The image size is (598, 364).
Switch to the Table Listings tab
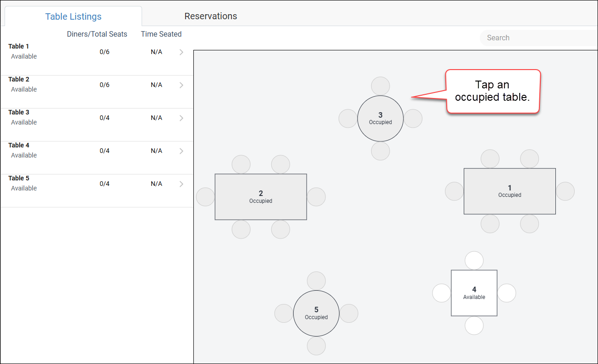coord(73,16)
